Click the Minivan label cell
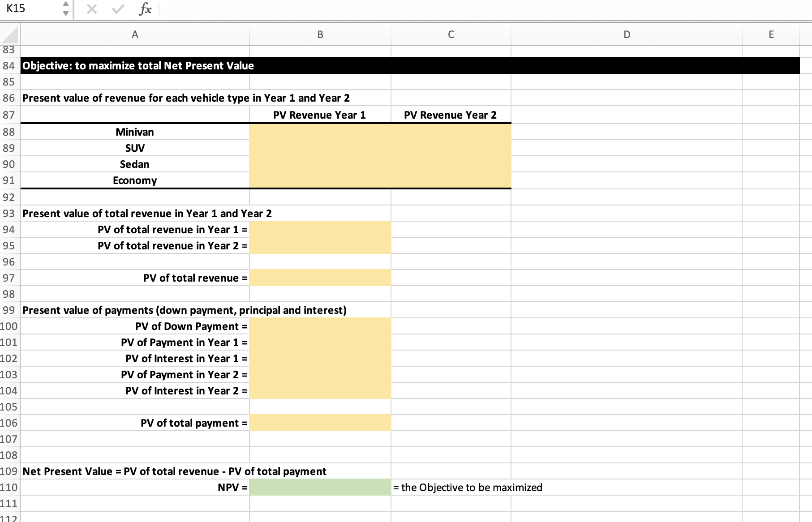The image size is (812, 522). [x=135, y=132]
